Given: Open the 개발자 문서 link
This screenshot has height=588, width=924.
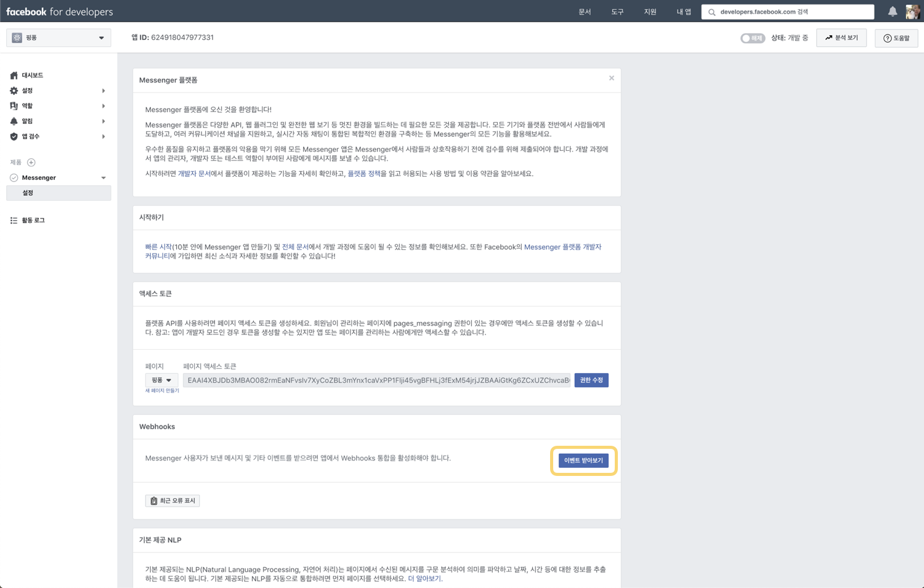Looking at the screenshot, I should (194, 174).
